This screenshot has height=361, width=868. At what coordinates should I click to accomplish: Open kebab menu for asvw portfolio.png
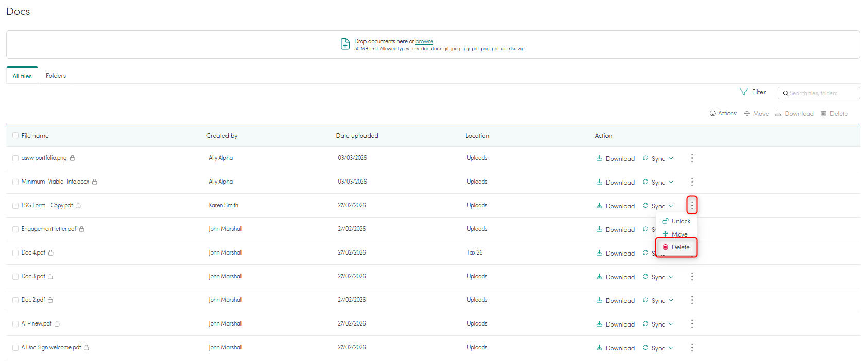[692, 158]
